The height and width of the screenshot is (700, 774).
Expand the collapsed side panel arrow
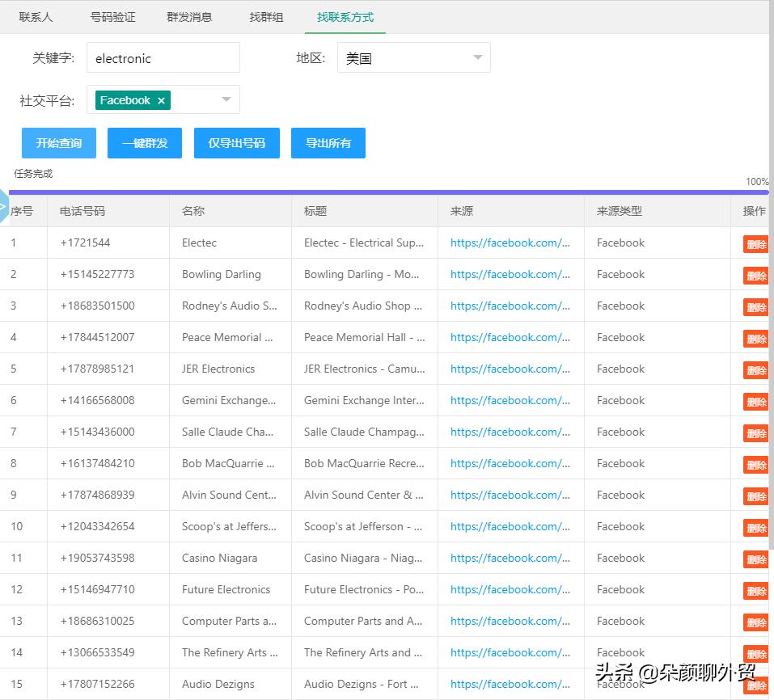coord(3,207)
